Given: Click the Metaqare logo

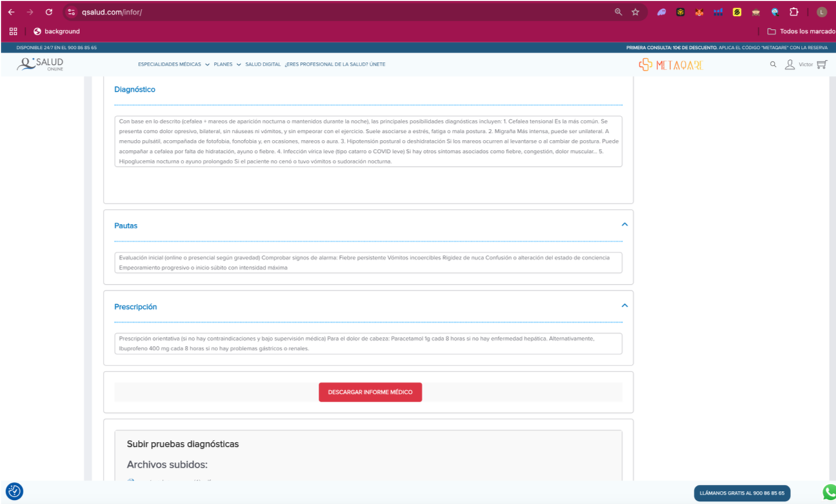Looking at the screenshot, I should pyautogui.click(x=670, y=65).
